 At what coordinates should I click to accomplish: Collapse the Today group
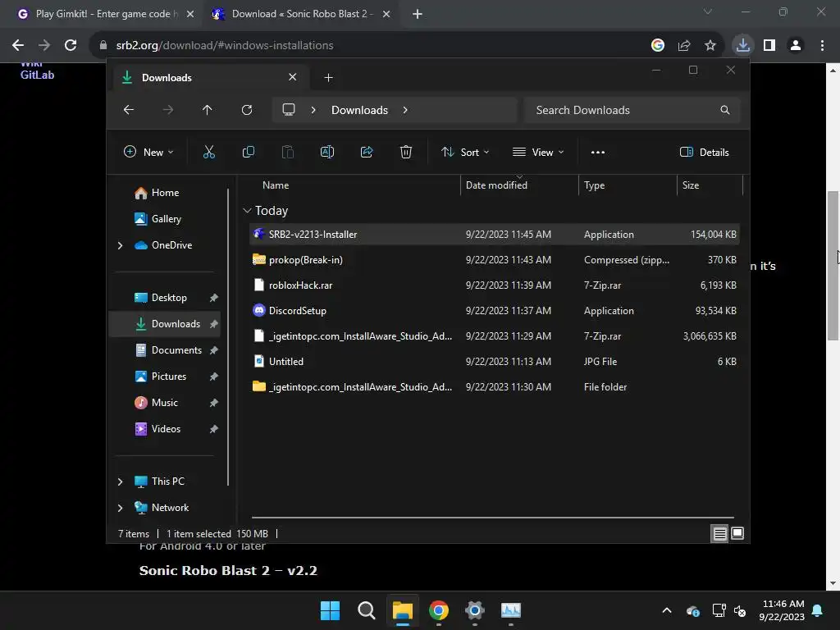click(x=247, y=211)
